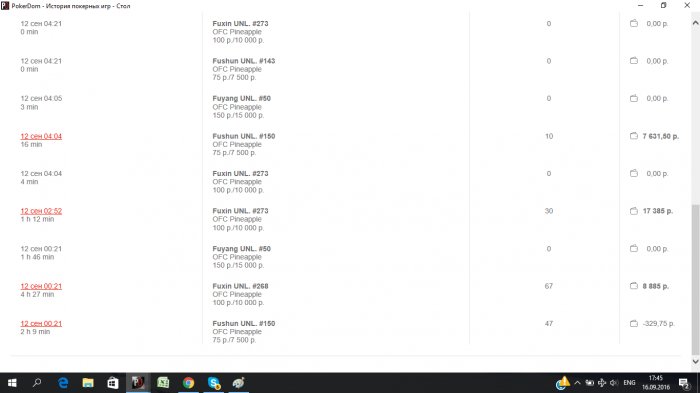This screenshot has width=700, height=393.
Task: Open 12 сен 00:21 session lasting 4 h 27 min
Action: (41, 286)
